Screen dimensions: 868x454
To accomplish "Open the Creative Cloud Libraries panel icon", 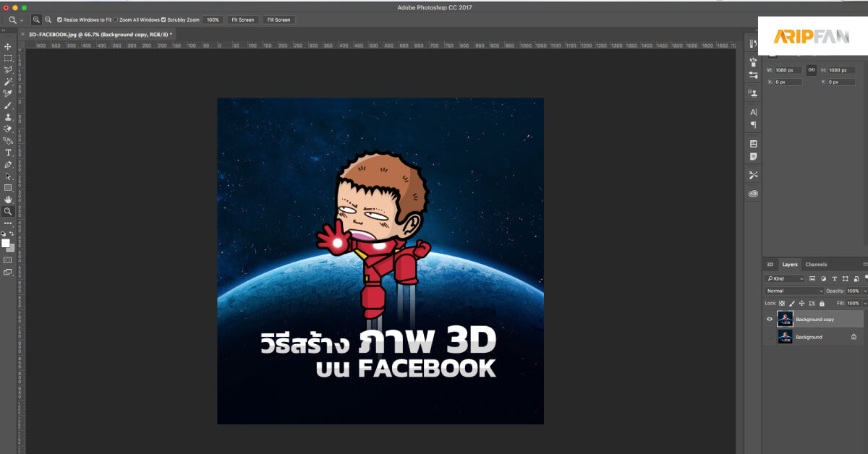I will [753, 193].
